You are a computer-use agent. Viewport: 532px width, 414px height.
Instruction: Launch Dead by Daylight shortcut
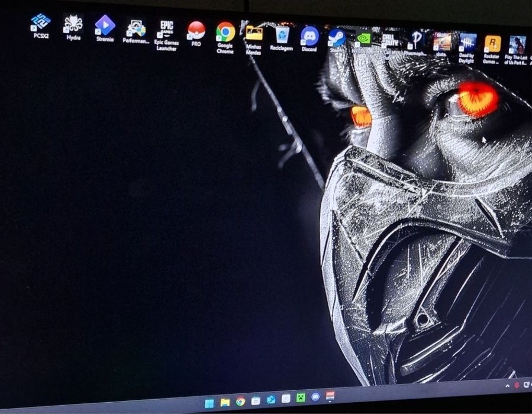467,48
